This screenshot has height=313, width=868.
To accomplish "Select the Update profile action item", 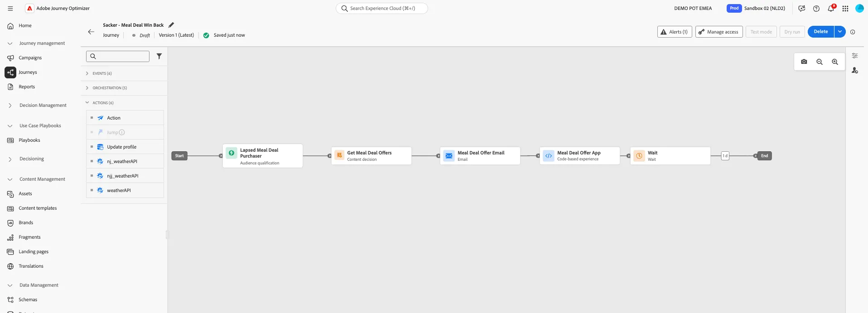I will [x=125, y=147].
